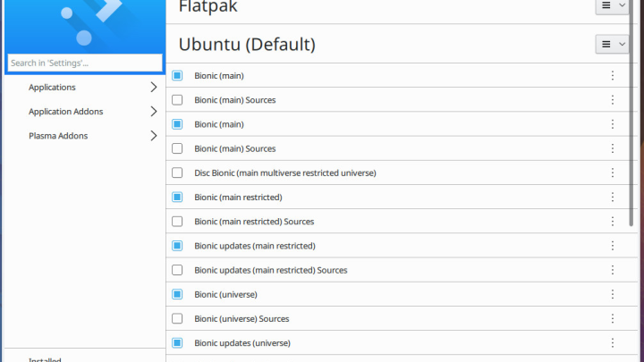The width and height of the screenshot is (644, 362).
Task: Open the Flatpak section hamburger menu
Action: (x=612, y=5)
